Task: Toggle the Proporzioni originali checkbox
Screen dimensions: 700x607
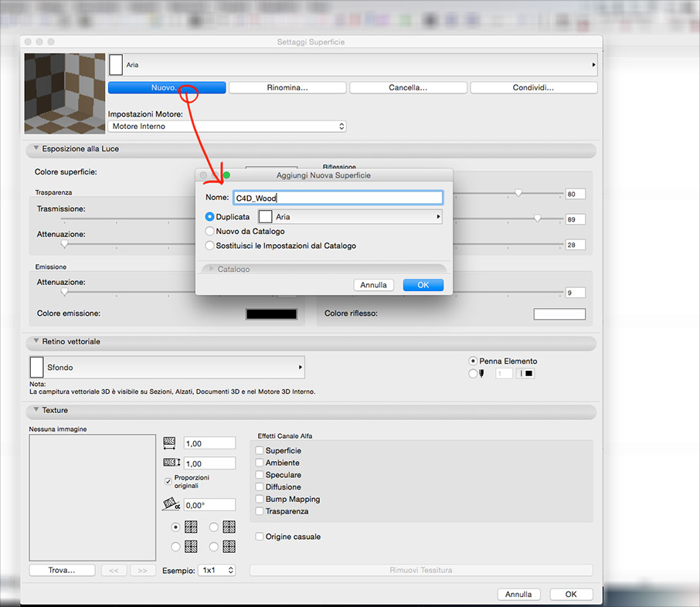Action: pos(168,481)
